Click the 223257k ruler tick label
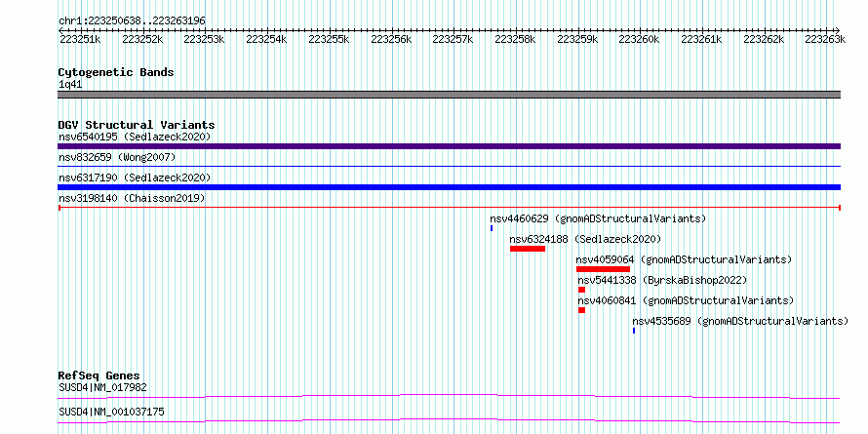868x434 pixels. tap(453, 39)
